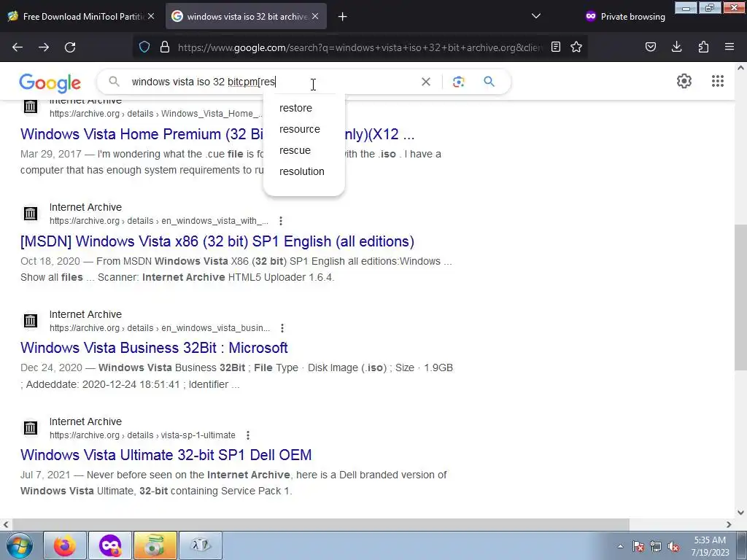Click Internet Archive favicon of Business result

(31, 321)
